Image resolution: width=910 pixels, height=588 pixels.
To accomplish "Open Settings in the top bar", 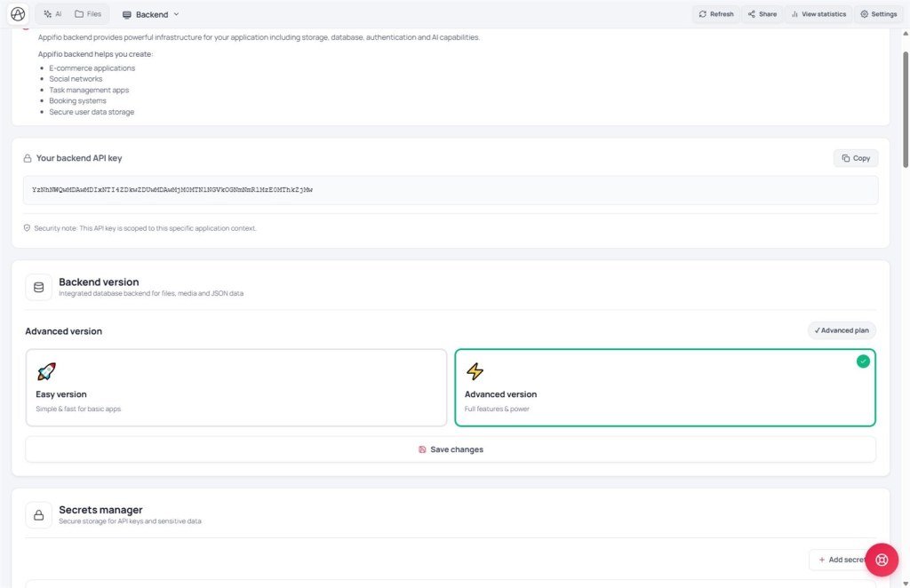I will (879, 14).
